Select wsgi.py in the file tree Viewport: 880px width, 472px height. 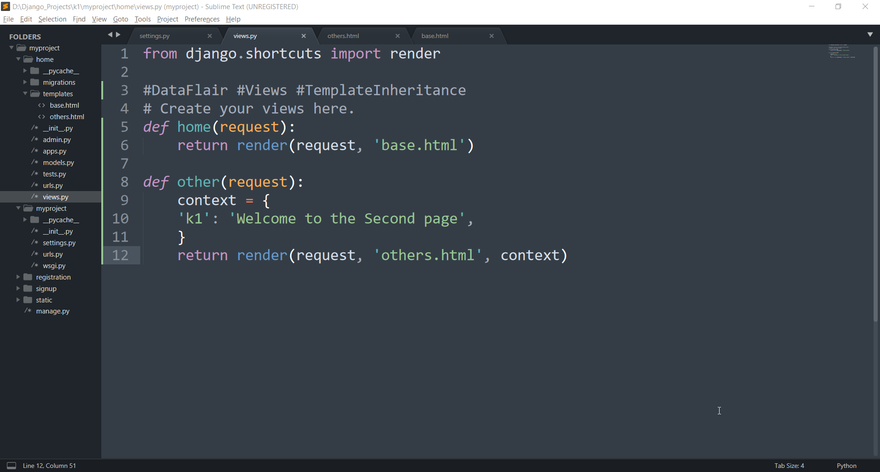(x=54, y=266)
